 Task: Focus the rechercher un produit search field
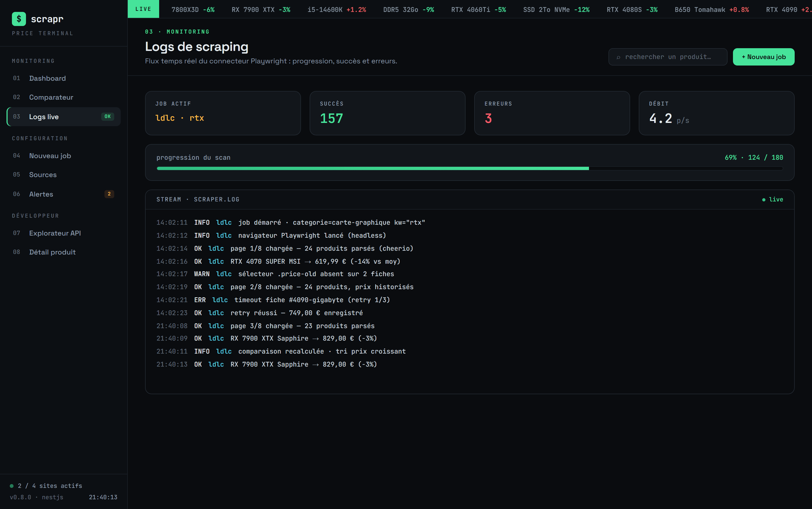tap(668, 57)
